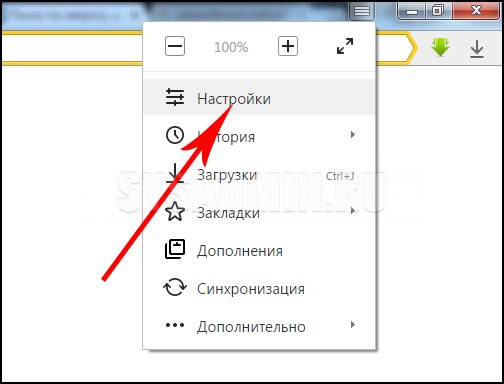
Task: Zoom in with the plus button
Action: coord(288,46)
